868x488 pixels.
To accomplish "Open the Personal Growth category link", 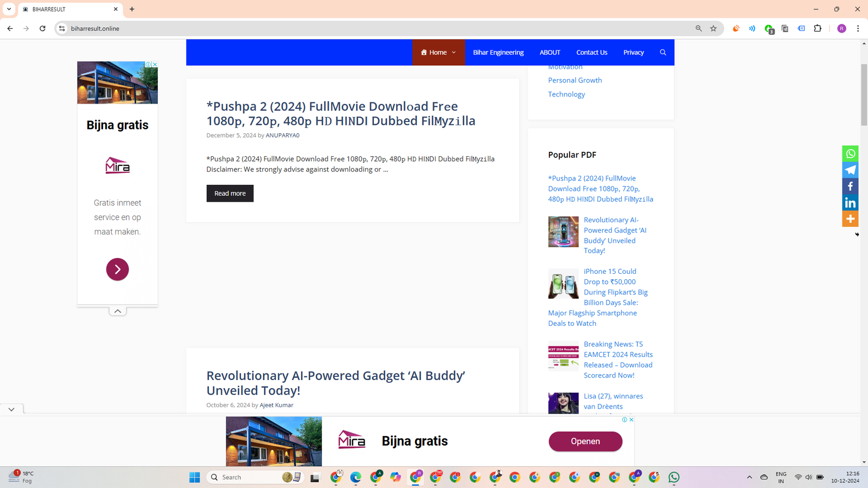I will [575, 80].
